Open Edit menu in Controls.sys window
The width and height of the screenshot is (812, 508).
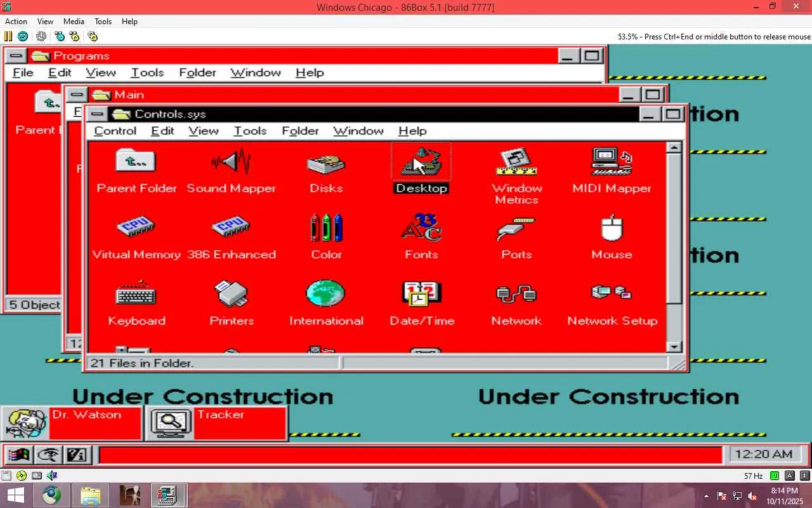tap(162, 131)
